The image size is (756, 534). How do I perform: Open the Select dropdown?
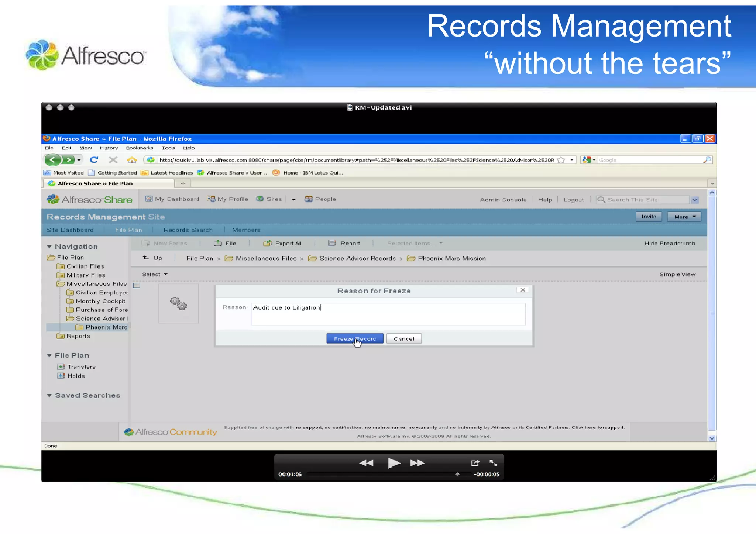click(155, 274)
